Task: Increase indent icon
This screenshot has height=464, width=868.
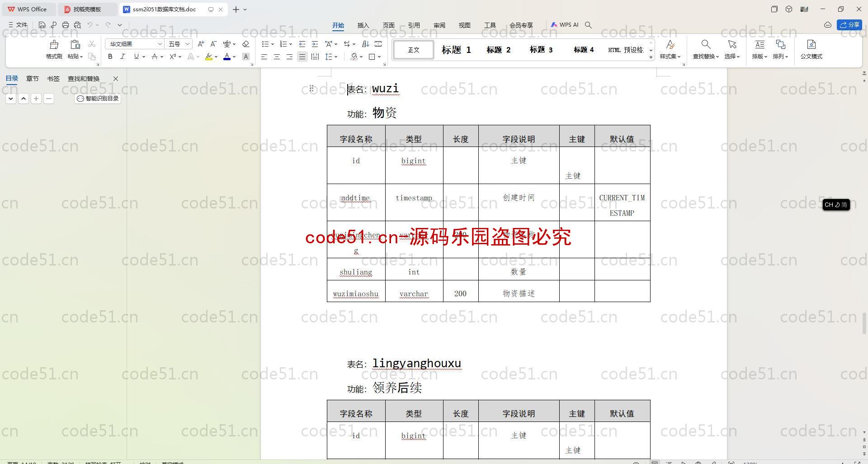Action: pos(315,44)
